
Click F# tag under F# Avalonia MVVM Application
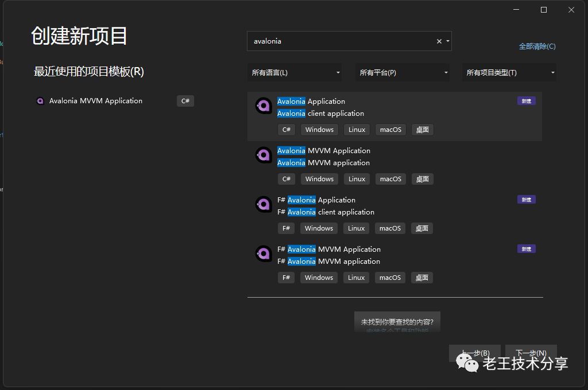(x=286, y=278)
